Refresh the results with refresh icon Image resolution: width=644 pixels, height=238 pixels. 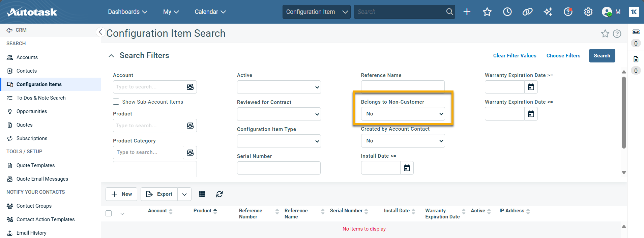219,194
